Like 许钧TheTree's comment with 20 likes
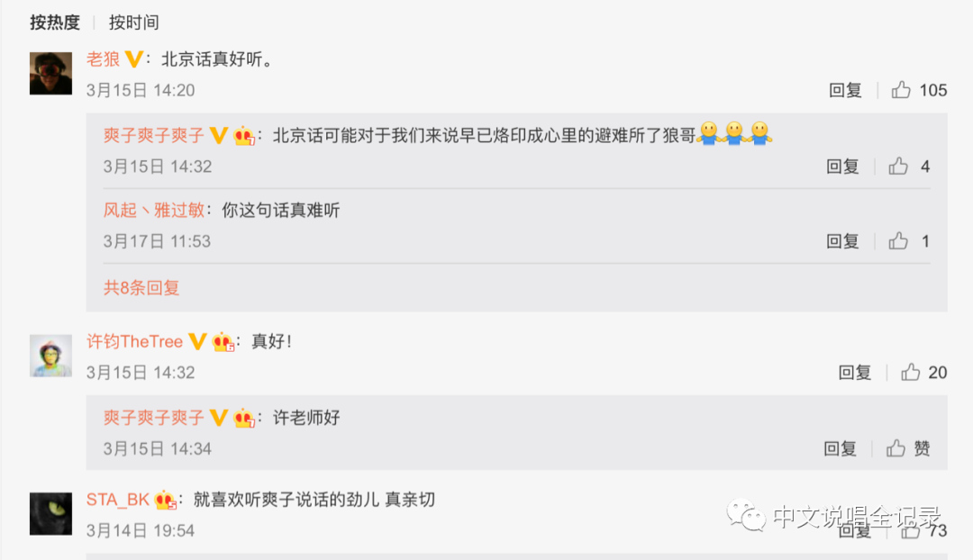This screenshot has height=560, width=973. [910, 372]
